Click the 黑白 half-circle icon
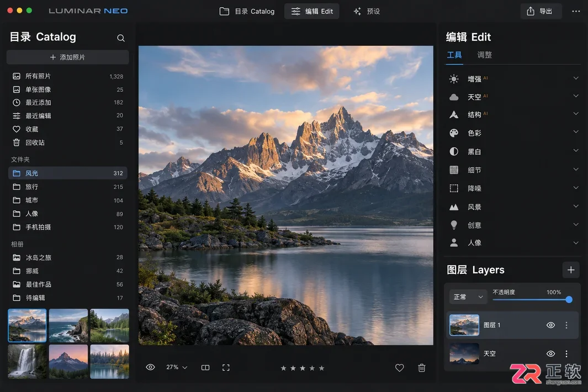This screenshot has width=588, height=392. point(454,151)
